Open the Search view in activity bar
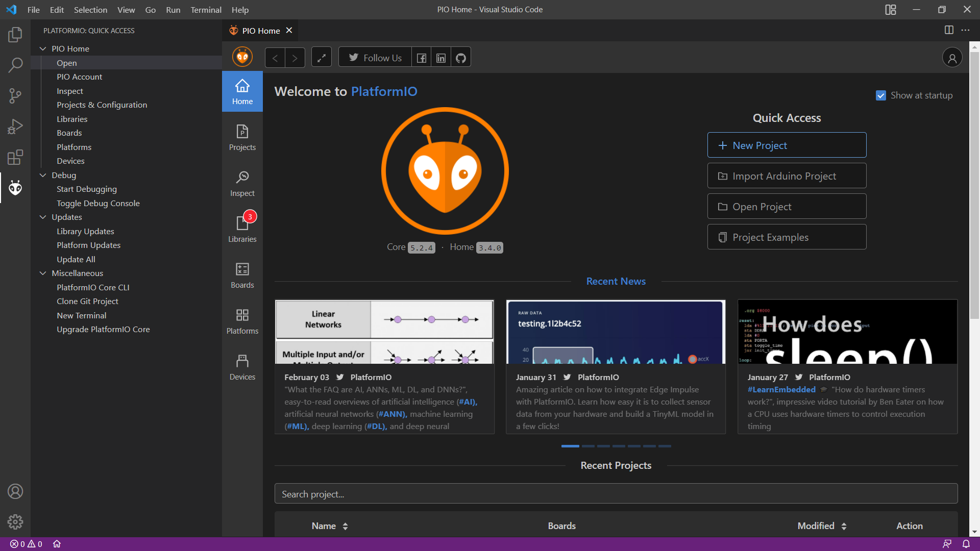The width and height of the screenshot is (980, 551). click(15, 65)
